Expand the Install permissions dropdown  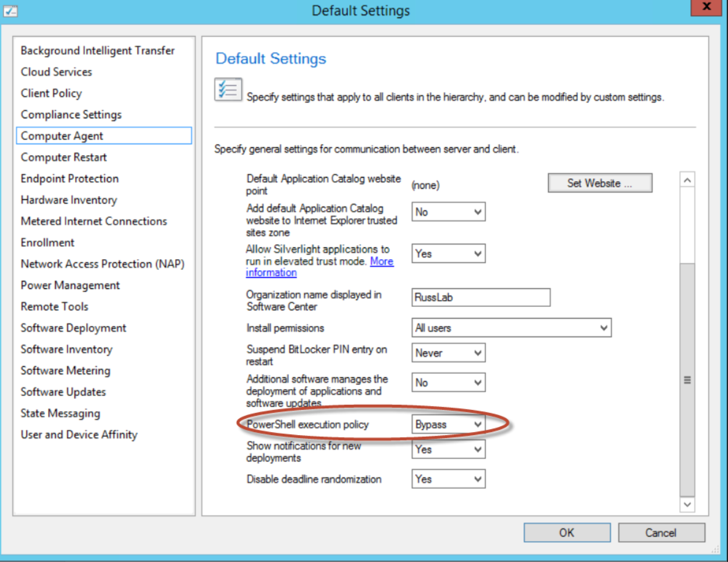pyautogui.click(x=511, y=328)
